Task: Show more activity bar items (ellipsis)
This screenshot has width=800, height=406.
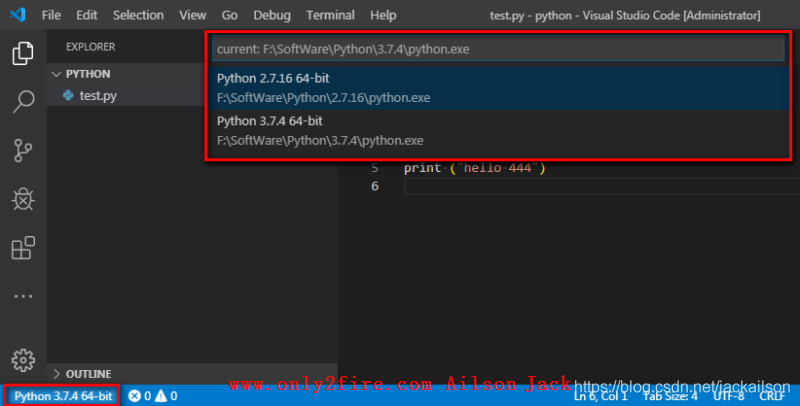Action: [x=23, y=296]
